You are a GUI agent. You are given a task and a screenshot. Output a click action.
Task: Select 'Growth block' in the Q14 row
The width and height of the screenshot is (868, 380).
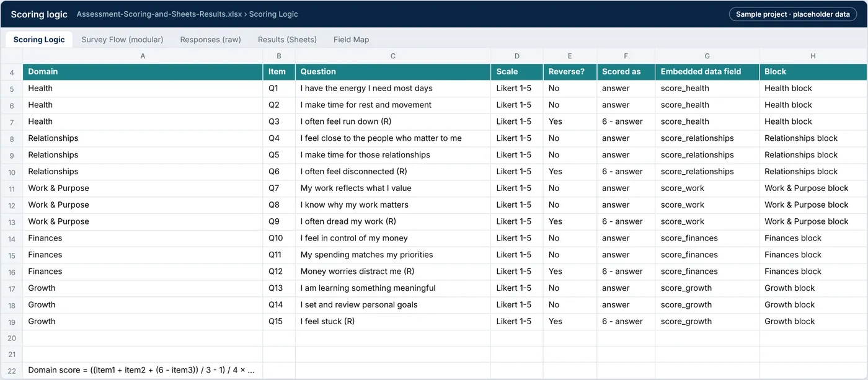pos(813,305)
